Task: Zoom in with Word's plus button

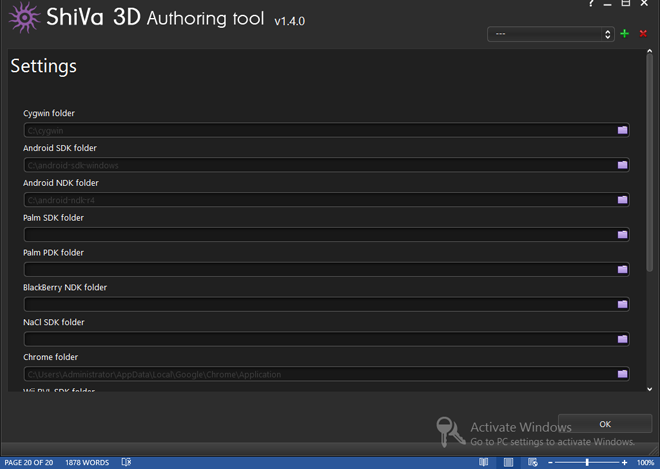Action: tap(624, 462)
